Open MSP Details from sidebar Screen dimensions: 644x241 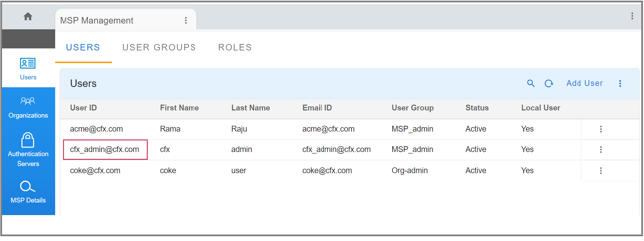28,192
